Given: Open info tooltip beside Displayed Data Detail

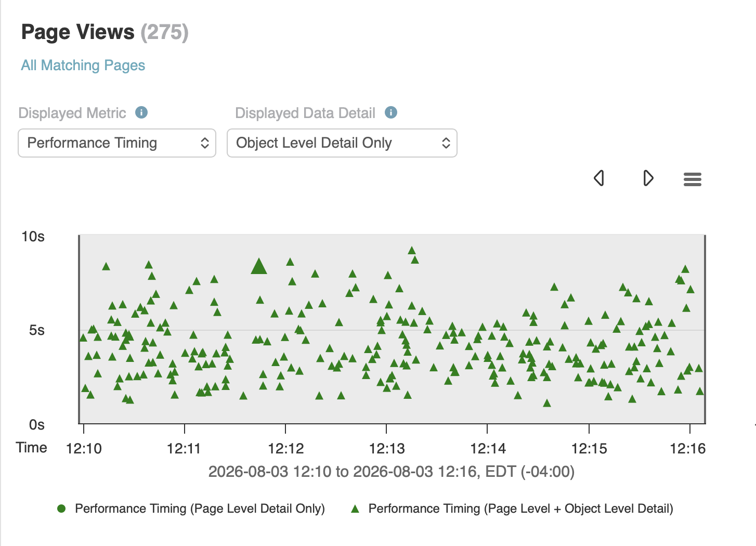Looking at the screenshot, I should [391, 112].
